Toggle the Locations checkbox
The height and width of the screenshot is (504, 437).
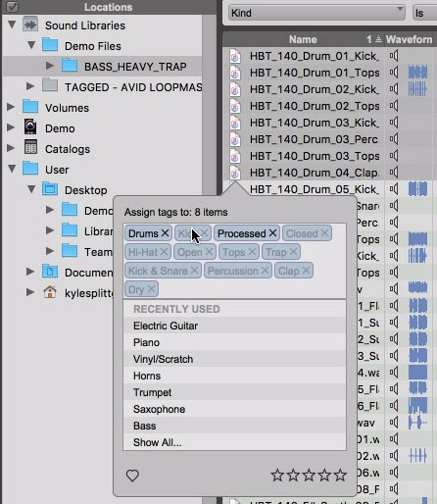[13, 7]
